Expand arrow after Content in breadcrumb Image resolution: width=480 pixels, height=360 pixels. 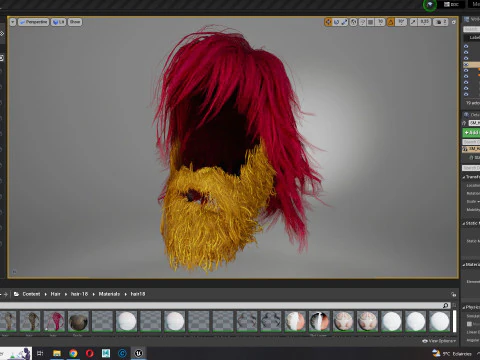[45, 294]
